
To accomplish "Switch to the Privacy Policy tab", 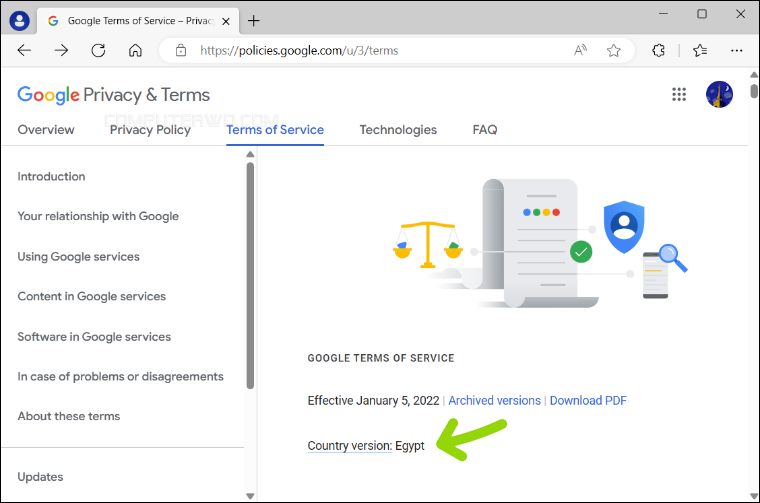I will (150, 130).
